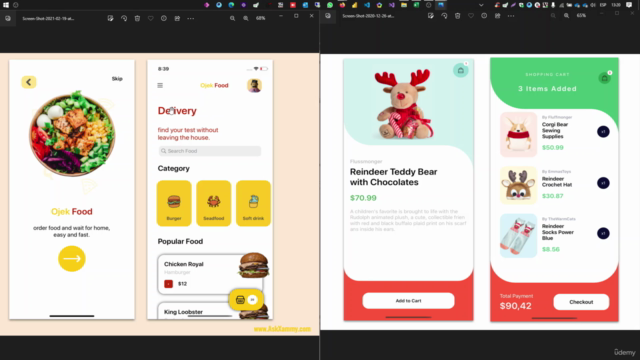
Task: Click the Corgi Bear Sewing Supplies thumbnail
Action: click(518, 134)
